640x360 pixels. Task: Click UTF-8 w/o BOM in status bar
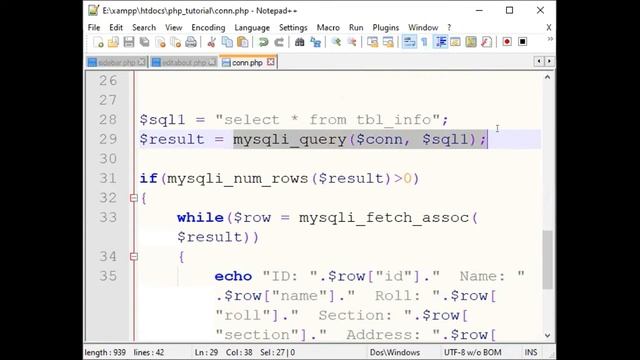coord(473,352)
